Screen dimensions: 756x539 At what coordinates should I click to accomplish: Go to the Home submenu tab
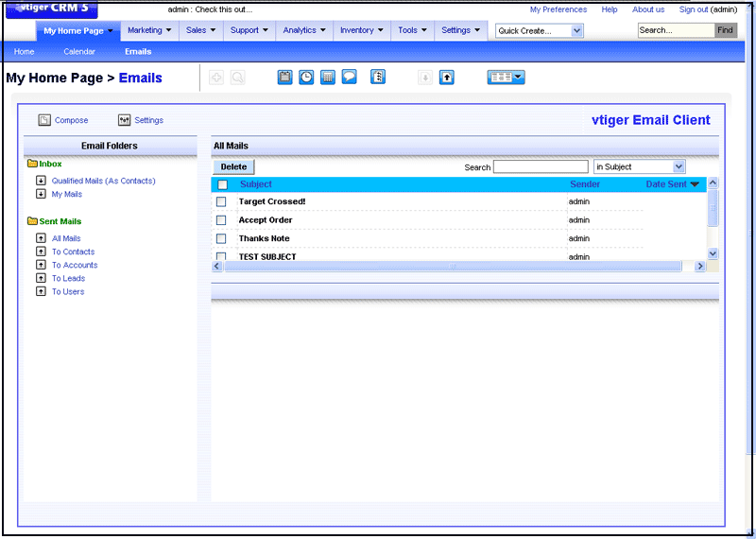(25, 52)
